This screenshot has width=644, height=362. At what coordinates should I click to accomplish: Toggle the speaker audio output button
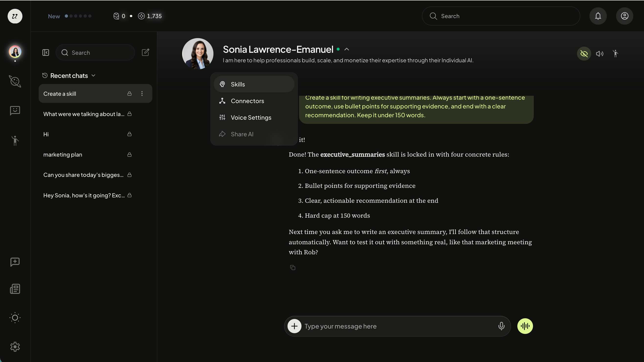tap(600, 53)
